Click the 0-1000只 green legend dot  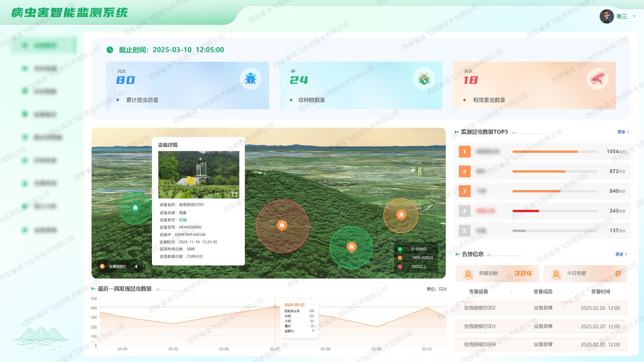(x=400, y=249)
